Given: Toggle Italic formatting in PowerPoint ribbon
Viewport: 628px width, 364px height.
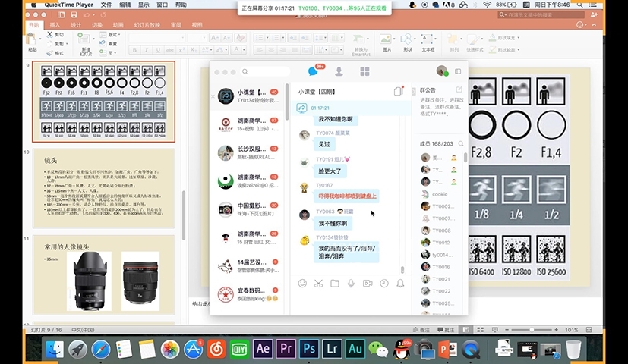Looking at the screenshot, I should tap(147, 50).
